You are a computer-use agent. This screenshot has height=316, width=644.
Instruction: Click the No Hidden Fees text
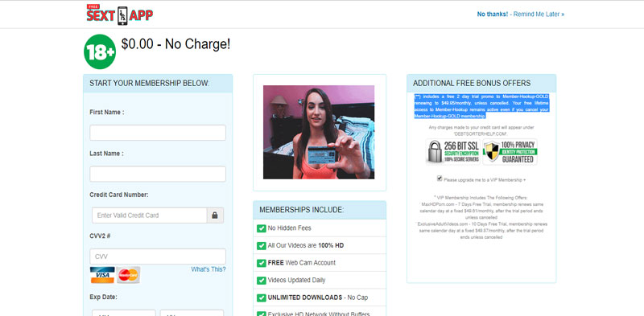pos(290,228)
